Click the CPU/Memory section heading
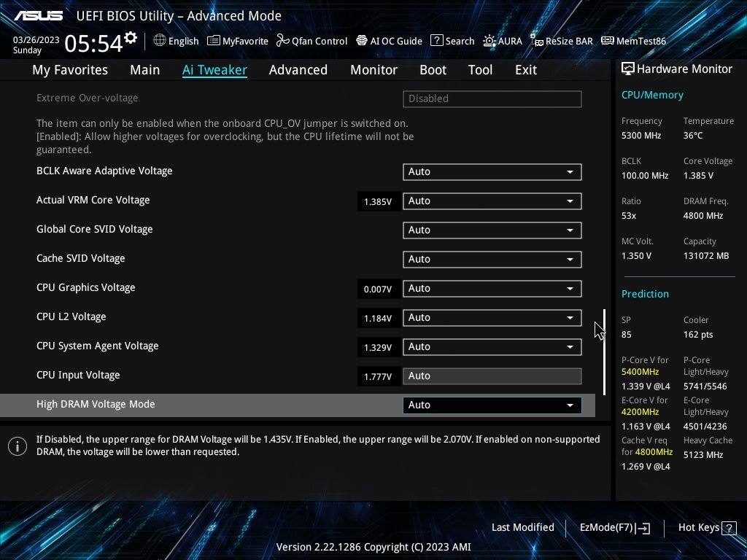This screenshot has height=560, width=747. tap(652, 96)
